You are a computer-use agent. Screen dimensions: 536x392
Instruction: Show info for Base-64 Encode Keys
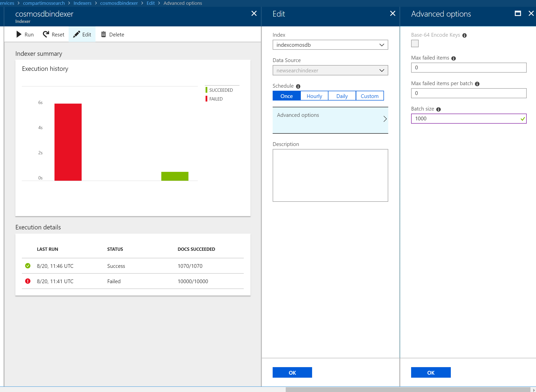click(465, 35)
